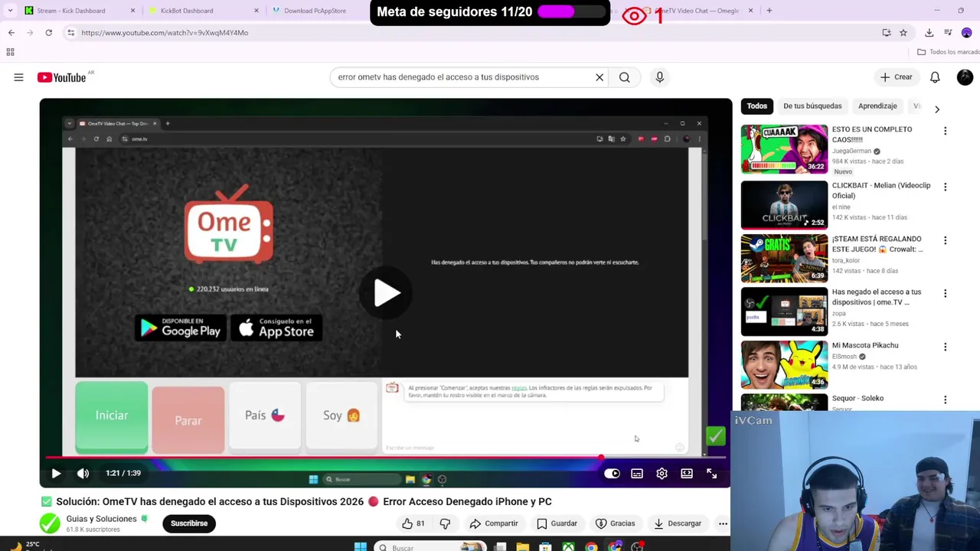Open the Xbox app on the taskbar
980x551 pixels.
point(568,546)
